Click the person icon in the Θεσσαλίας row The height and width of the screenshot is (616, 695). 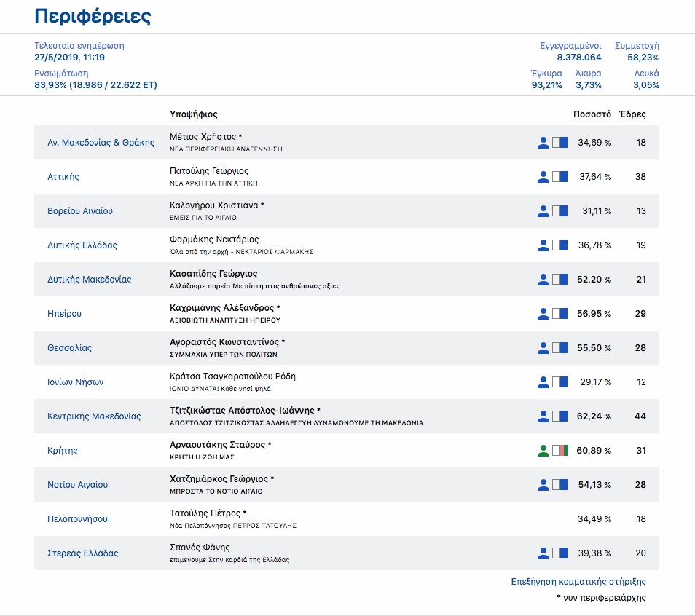(543, 348)
